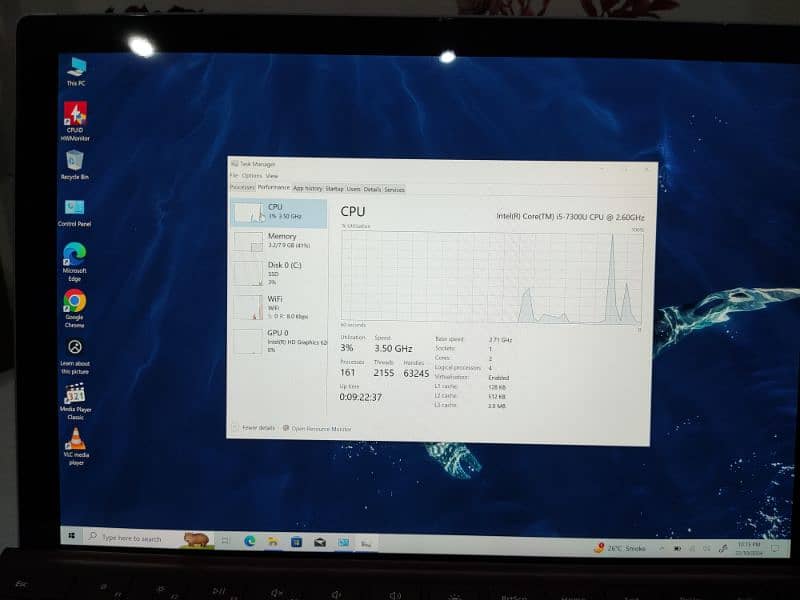Open the Recycle Bin desktop icon
The height and width of the screenshot is (600, 800).
[x=75, y=161]
